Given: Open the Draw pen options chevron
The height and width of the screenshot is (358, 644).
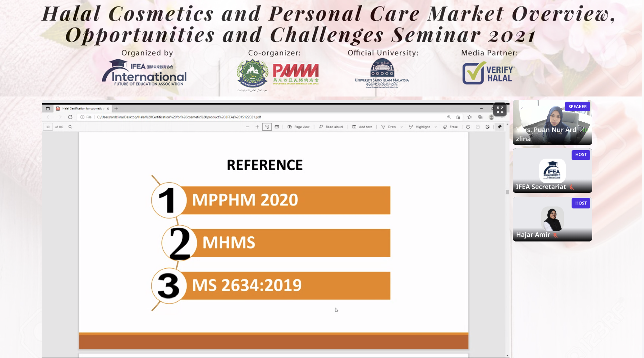Looking at the screenshot, I should click(x=402, y=127).
